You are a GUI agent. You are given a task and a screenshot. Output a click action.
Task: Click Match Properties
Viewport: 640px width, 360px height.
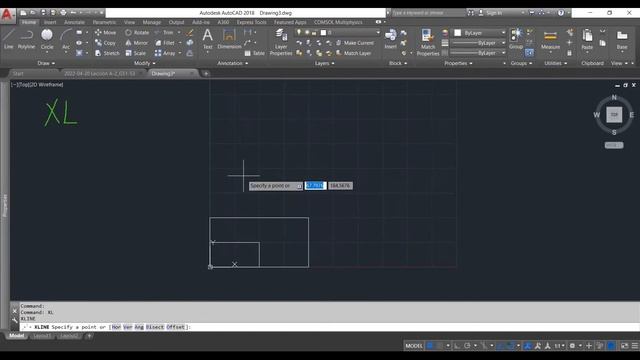coord(428,42)
